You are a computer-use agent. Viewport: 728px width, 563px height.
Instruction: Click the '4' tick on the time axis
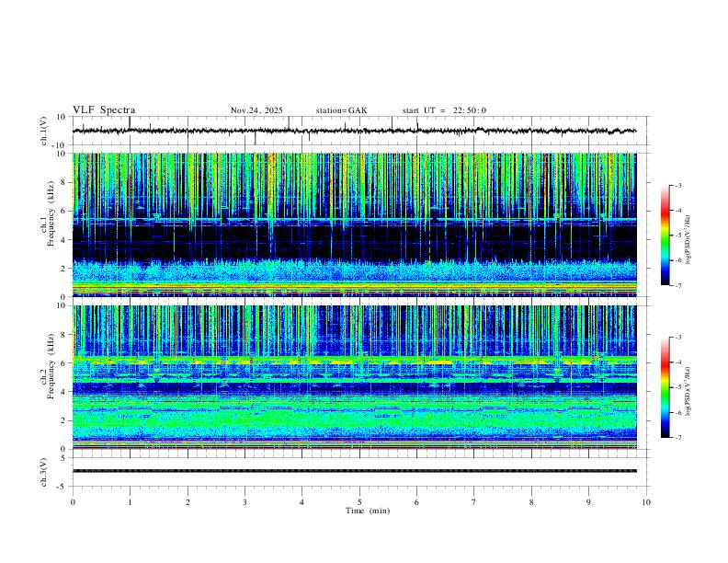301,502
